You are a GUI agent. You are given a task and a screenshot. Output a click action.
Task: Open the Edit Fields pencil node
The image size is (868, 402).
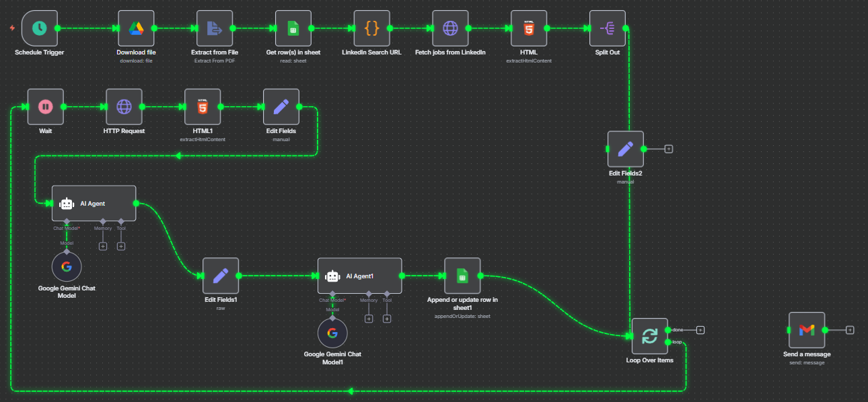point(281,106)
